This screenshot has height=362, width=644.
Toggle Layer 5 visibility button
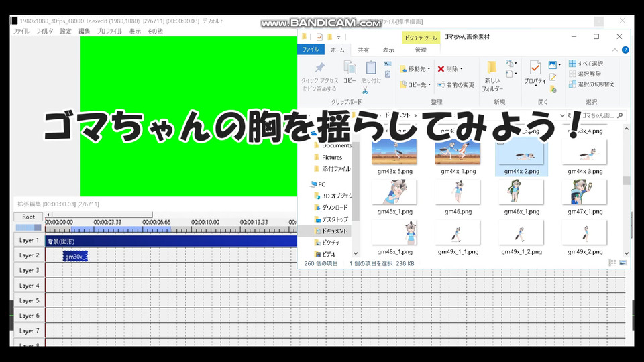click(29, 300)
